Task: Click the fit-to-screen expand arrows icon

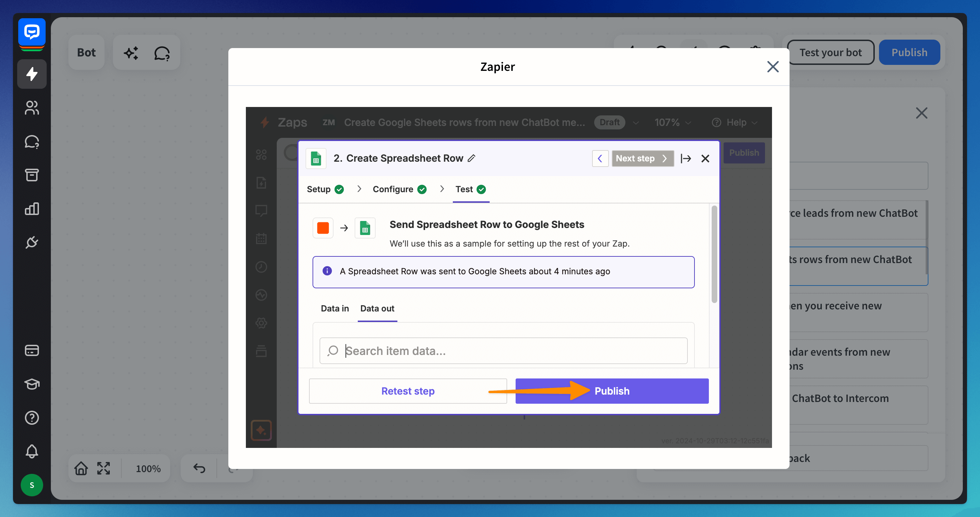Action: click(103, 468)
